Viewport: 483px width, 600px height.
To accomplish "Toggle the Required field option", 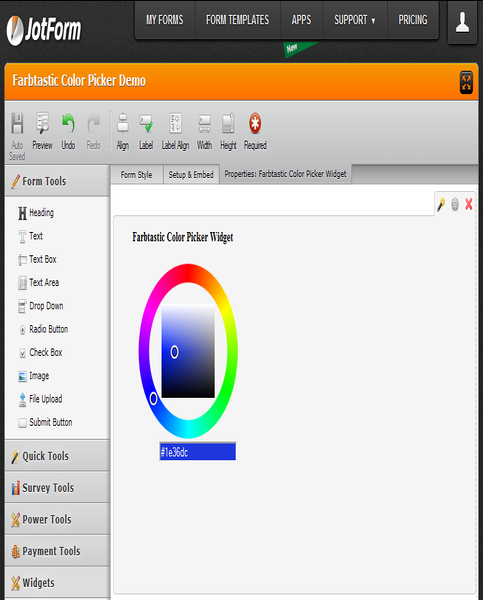I will [255, 131].
